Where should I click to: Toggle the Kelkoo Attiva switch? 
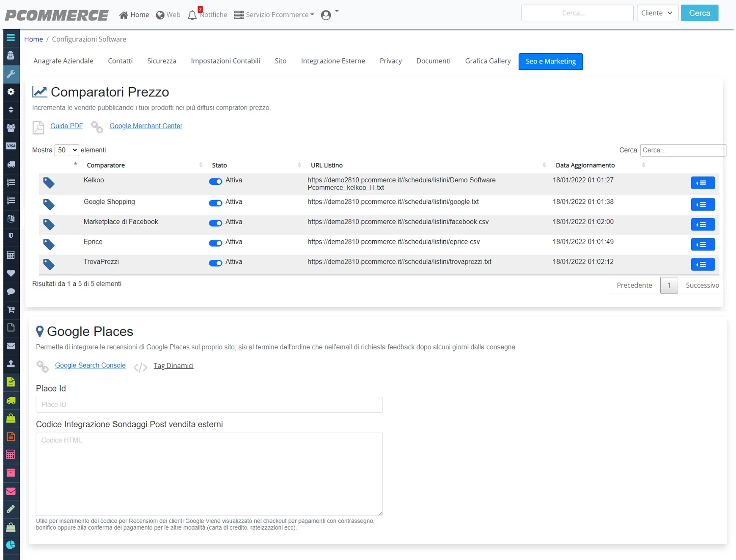(215, 181)
